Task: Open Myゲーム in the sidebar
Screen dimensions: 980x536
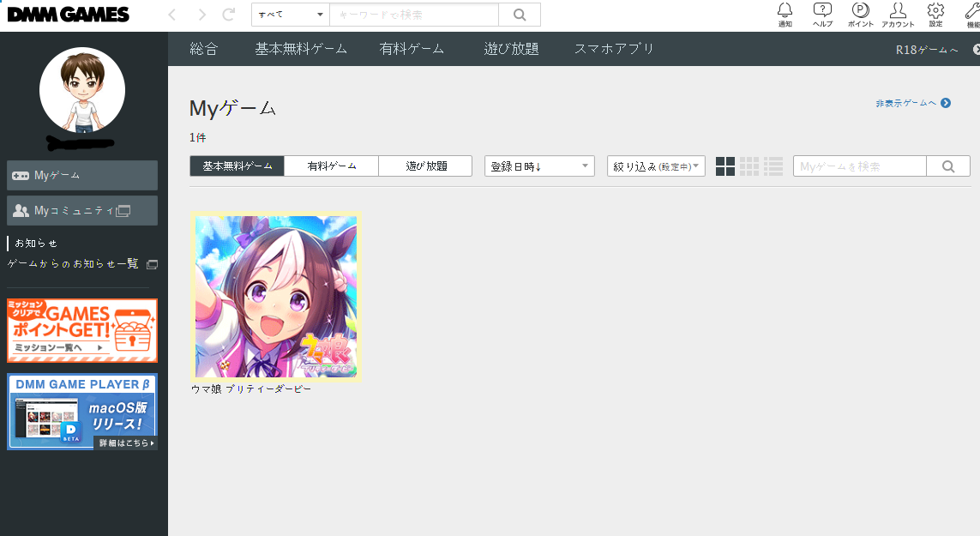Action: click(81, 175)
